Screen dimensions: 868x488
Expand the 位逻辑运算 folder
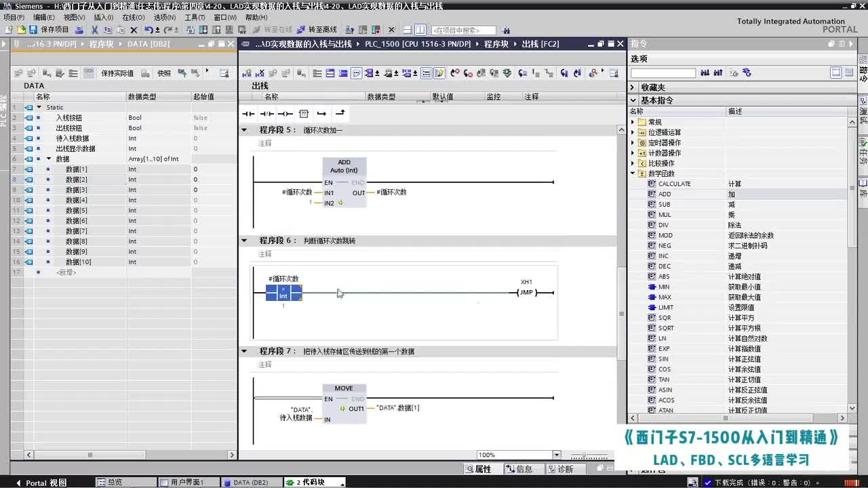pos(633,132)
